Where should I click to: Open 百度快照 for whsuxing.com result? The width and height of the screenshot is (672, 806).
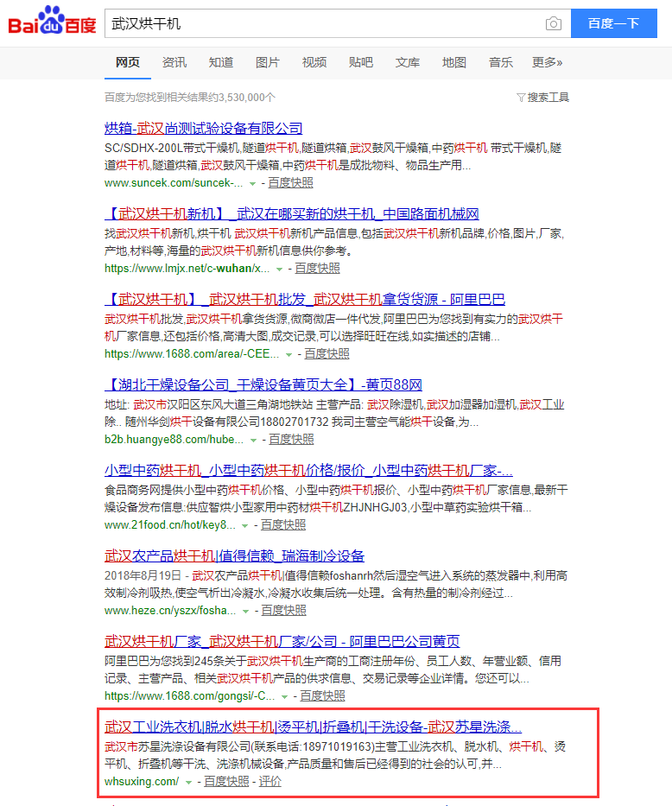click(x=226, y=781)
